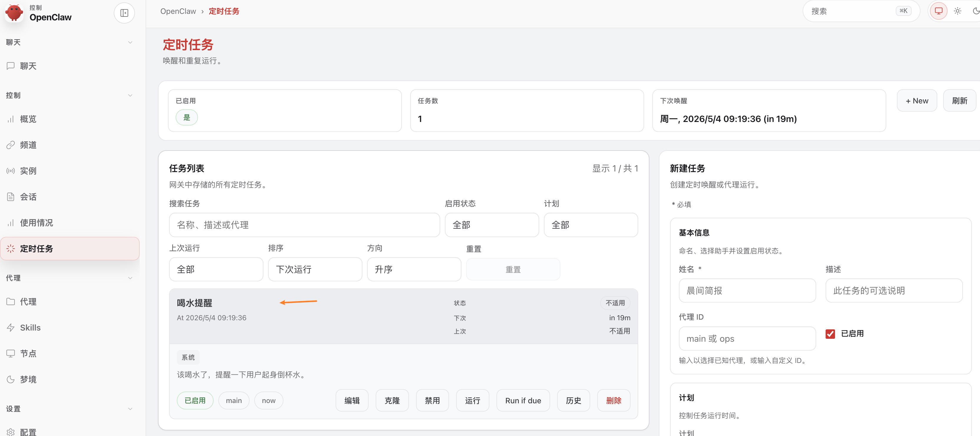Image resolution: width=980 pixels, height=436 pixels.
Task: Open 频道 in sidebar
Action: click(70, 145)
